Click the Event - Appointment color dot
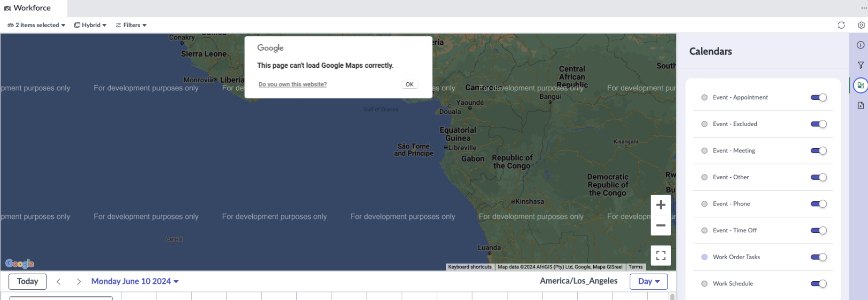Image resolution: width=868 pixels, height=300 pixels. click(x=704, y=97)
